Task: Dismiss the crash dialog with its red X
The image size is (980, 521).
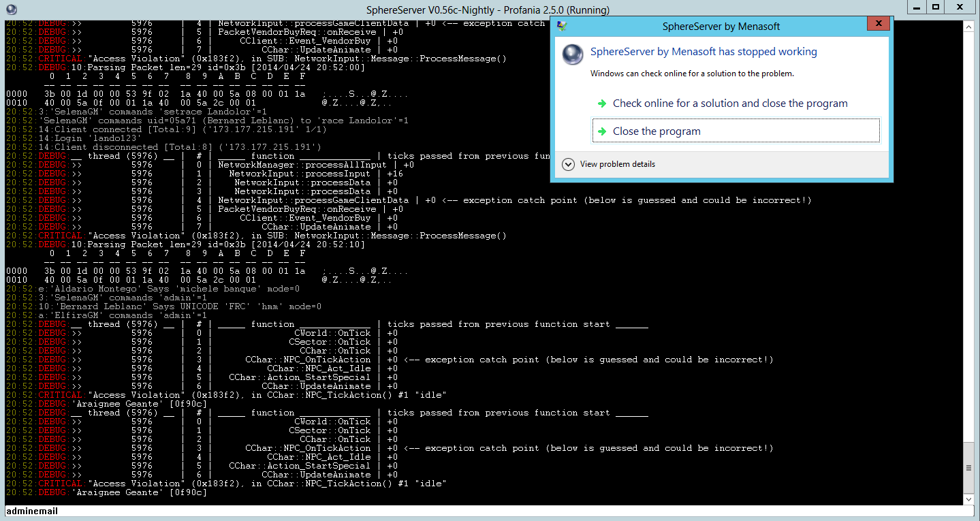Action: (x=878, y=24)
